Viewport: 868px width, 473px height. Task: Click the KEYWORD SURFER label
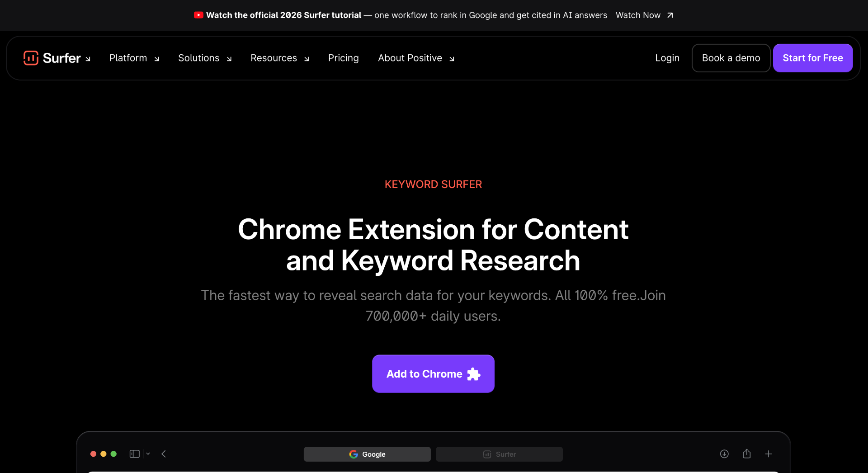pyautogui.click(x=433, y=184)
